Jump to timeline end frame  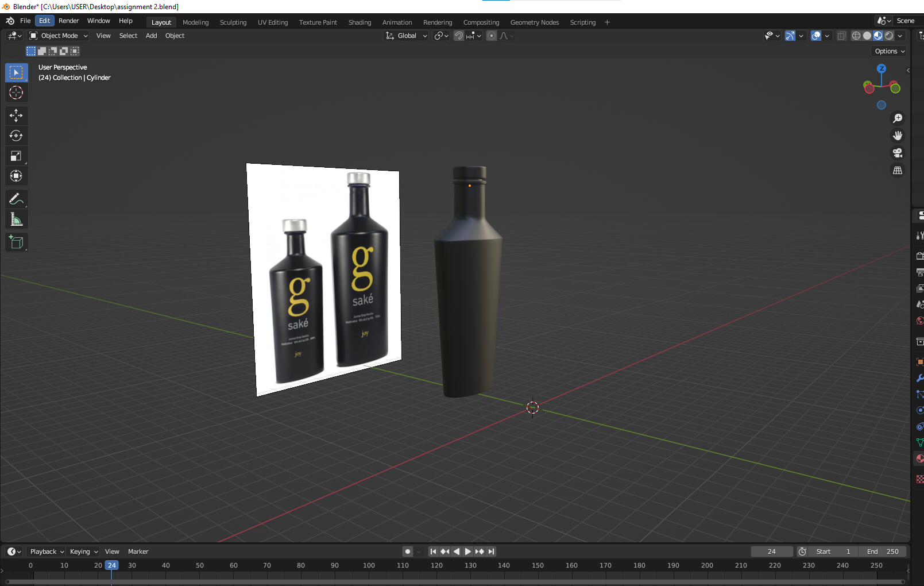tap(491, 552)
